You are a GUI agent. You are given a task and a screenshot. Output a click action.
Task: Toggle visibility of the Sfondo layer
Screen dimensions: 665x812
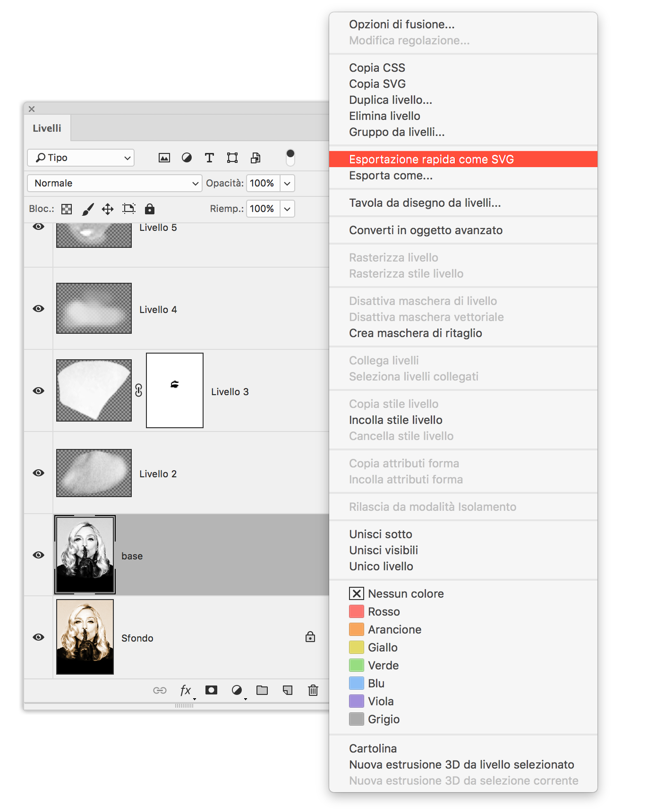click(x=39, y=637)
